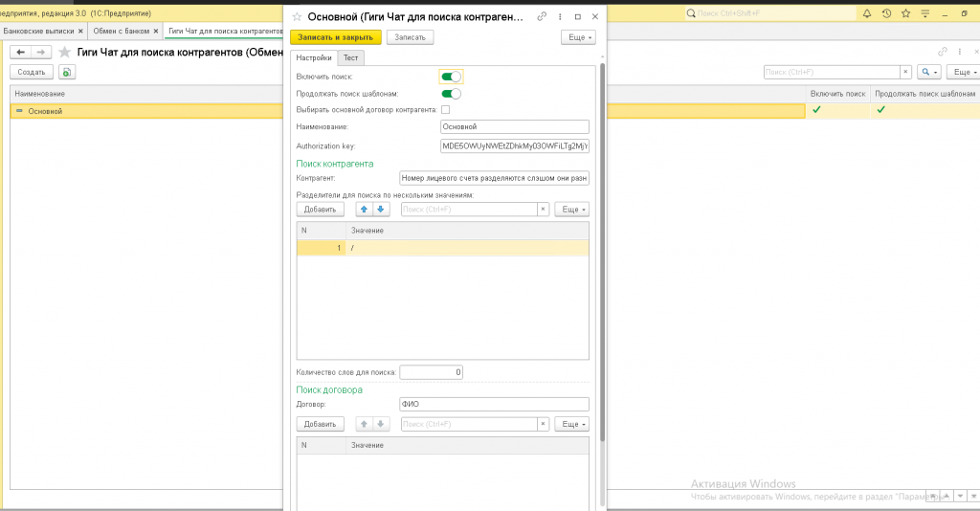Open Еще menu for the separators table

[571, 209]
